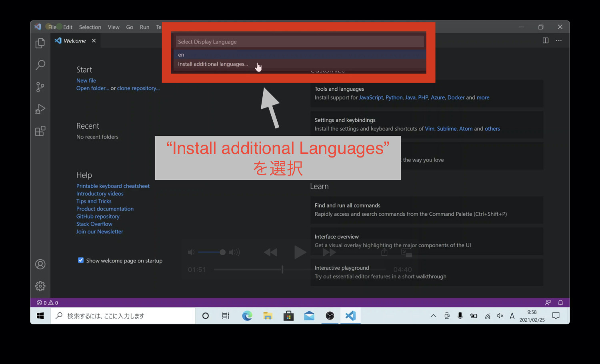This screenshot has height=364, width=600.
Task: Click the Python link under Tools and languages
Action: click(394, 97)
